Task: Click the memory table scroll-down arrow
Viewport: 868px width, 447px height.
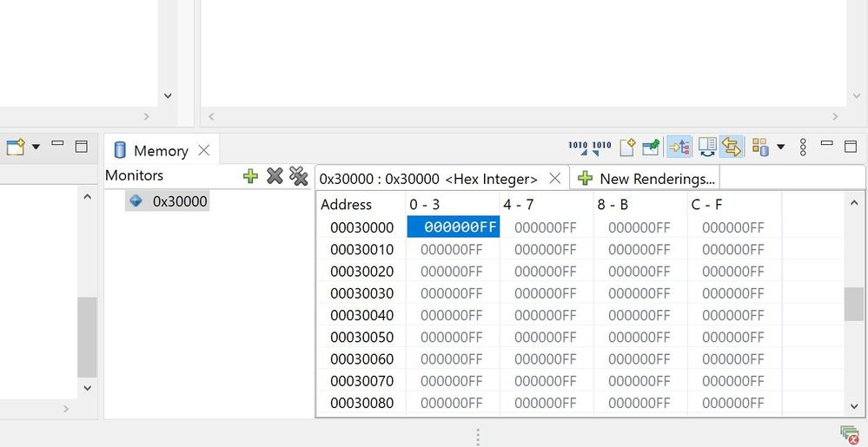Action: pos(853,406)
